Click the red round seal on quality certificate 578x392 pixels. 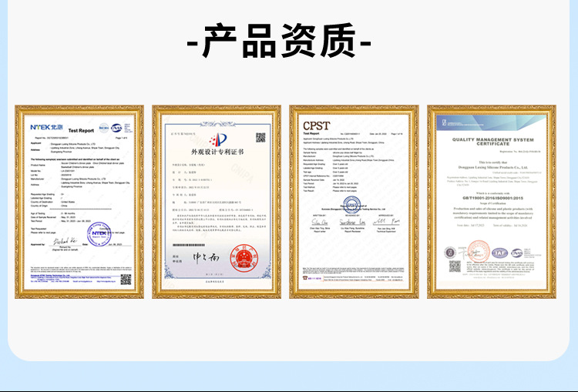pyautogui.click(x=479, y=251)
